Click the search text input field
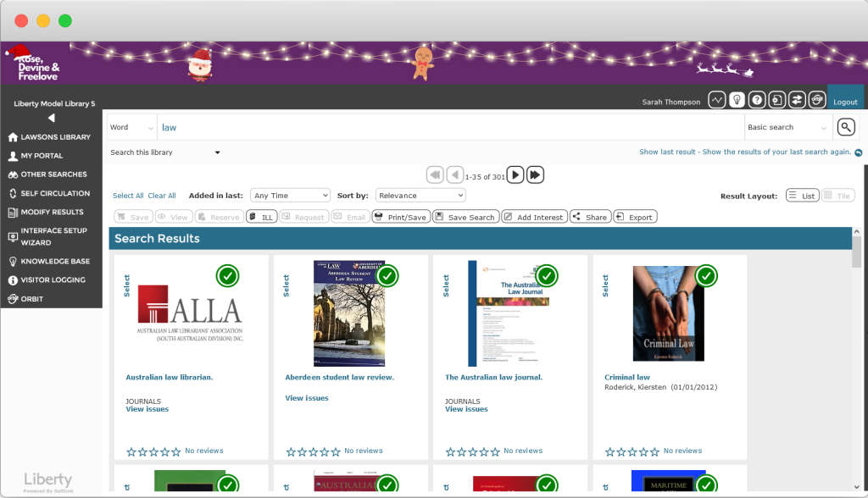 point(449,127)
